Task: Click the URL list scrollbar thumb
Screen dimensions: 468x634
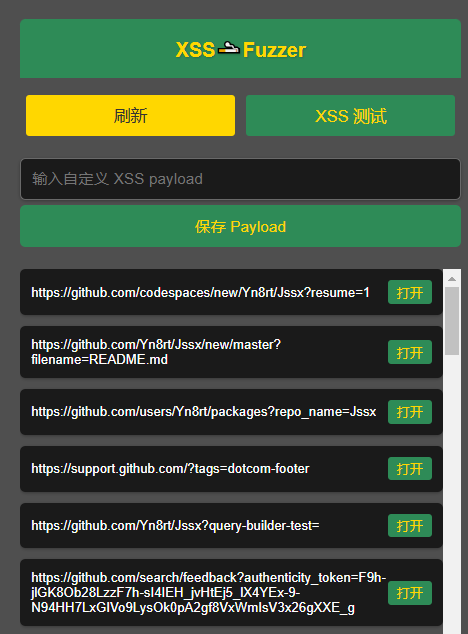Action: coord(452,321)
